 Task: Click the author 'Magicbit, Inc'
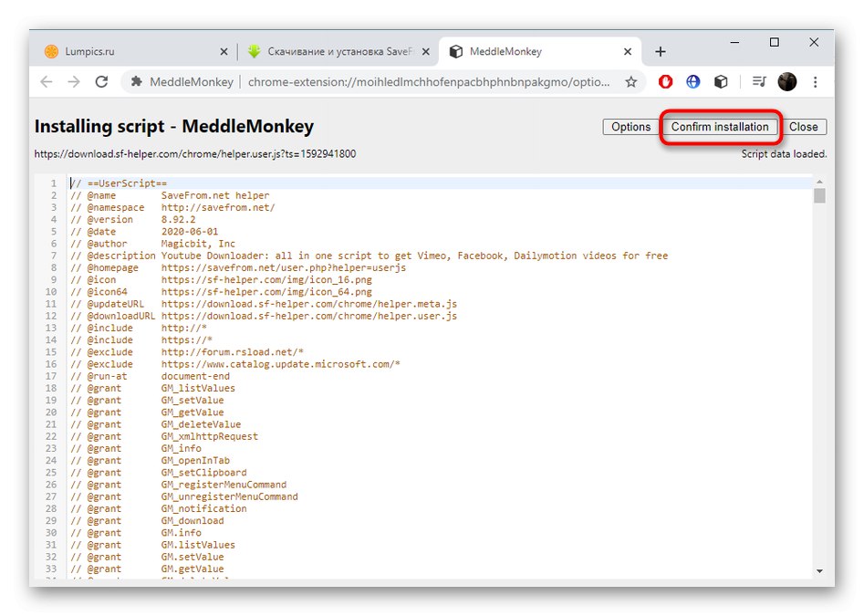(198, 244)
